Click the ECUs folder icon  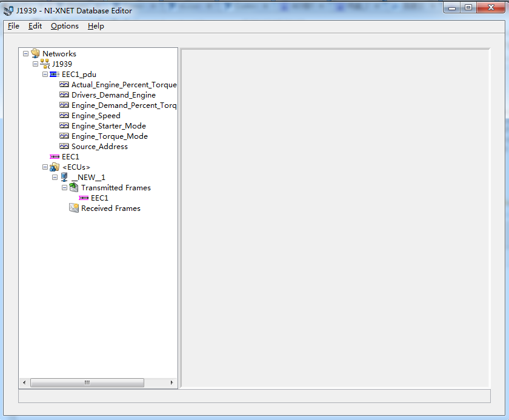[55, 167]
